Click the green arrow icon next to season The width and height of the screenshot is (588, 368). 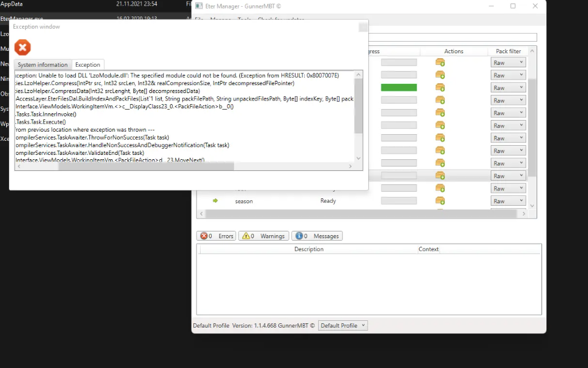(x=215, y=201)
